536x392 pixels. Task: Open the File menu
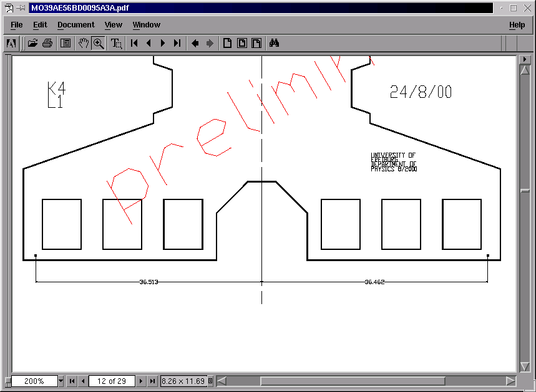coord(16,25)
